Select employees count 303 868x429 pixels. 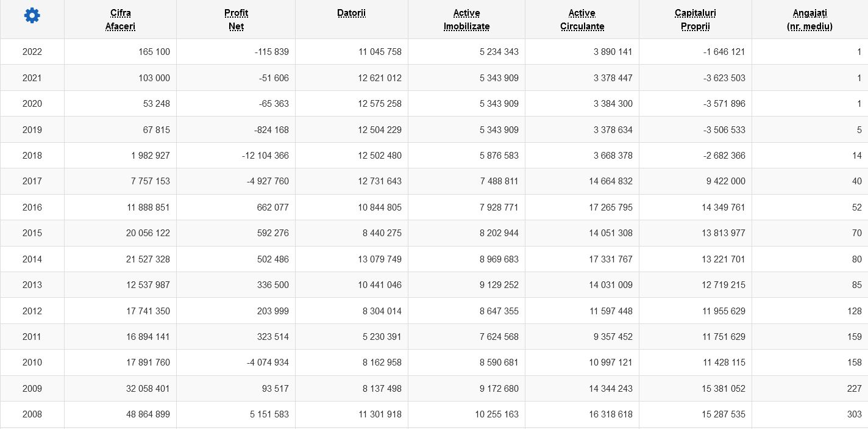click(855, 414)
